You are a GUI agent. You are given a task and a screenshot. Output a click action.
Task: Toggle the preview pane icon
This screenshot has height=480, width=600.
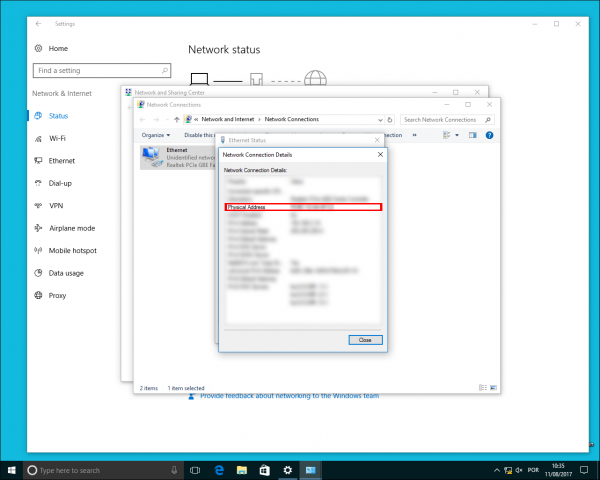(473, 135)
